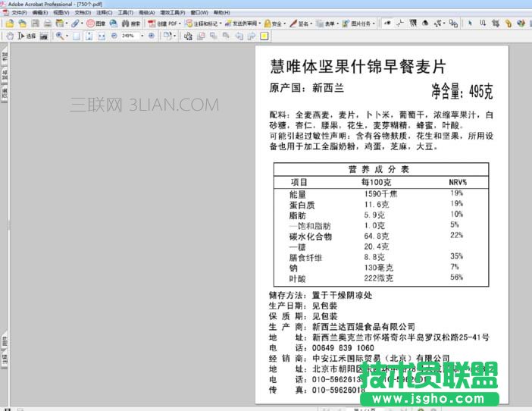Open the 注释(C) menu
532x411 pixels.
(x=104, y=13)
